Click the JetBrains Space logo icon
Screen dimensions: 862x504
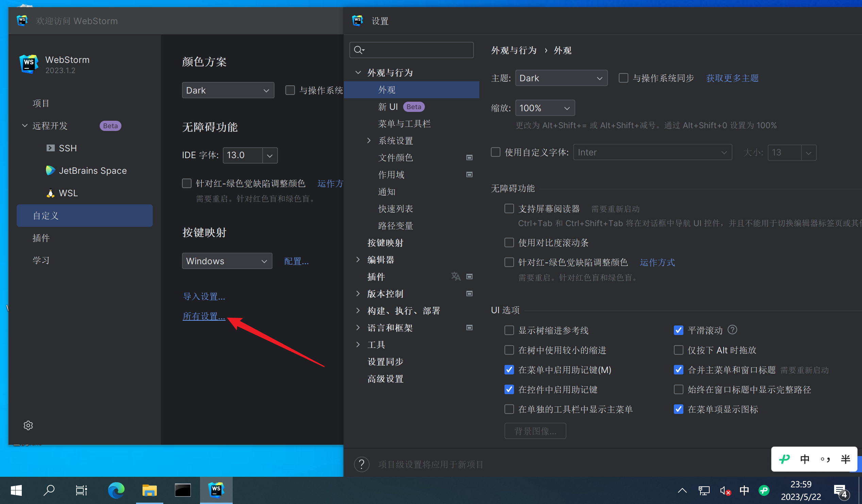tap(50, 170)
